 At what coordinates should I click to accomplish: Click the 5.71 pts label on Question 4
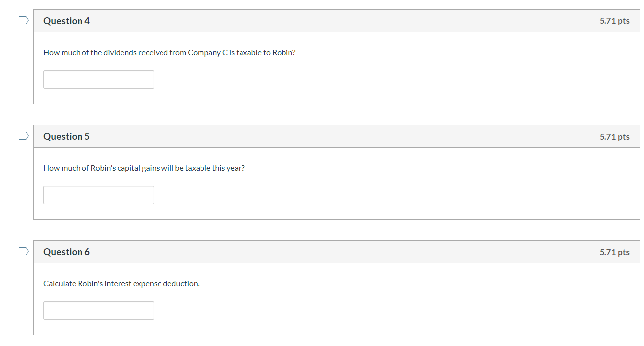614,21
